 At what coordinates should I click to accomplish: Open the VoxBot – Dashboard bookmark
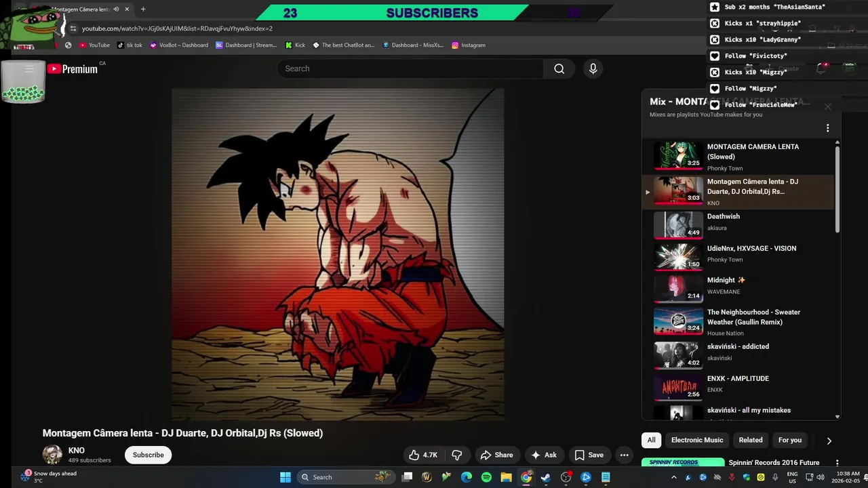pyautogui.click(x=179, y=45)
